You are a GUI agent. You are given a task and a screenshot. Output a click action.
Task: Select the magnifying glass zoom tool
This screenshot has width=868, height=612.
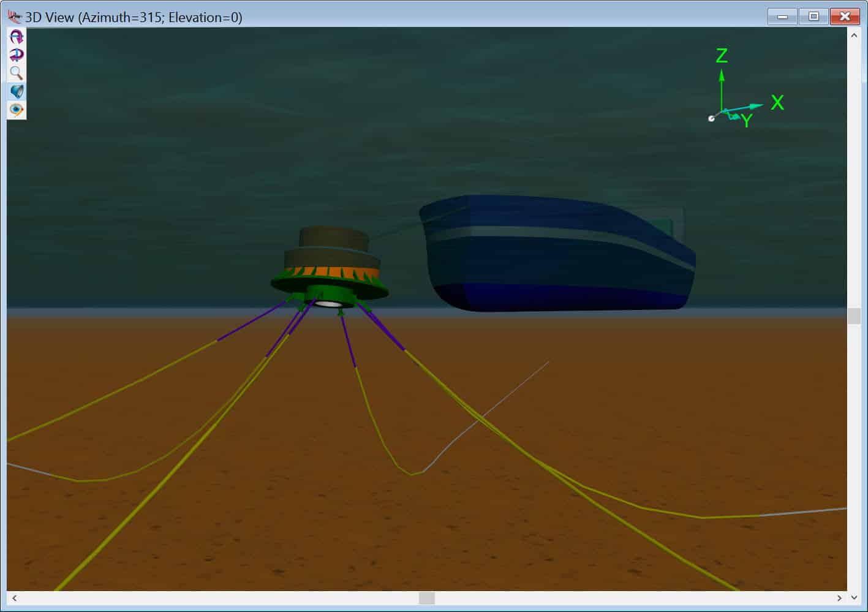tap(17, 74)
